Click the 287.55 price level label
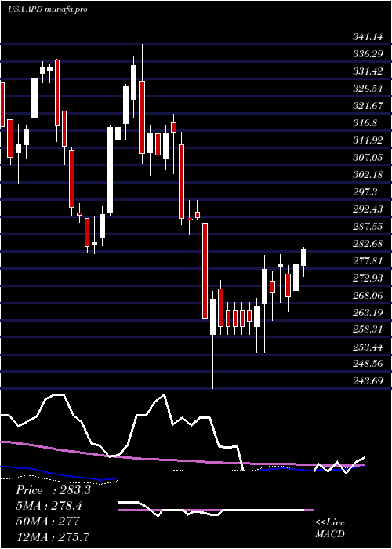392x549 pixels. click(368, 226)
